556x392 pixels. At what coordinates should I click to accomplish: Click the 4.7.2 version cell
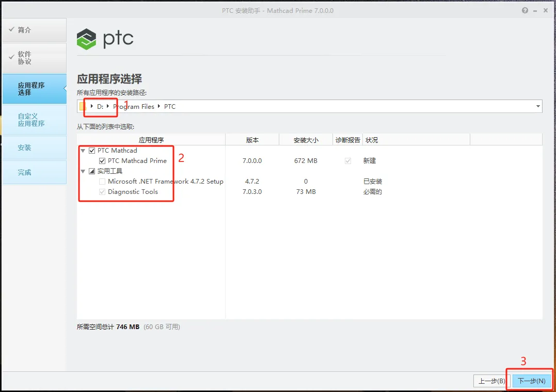click(252, 182)
